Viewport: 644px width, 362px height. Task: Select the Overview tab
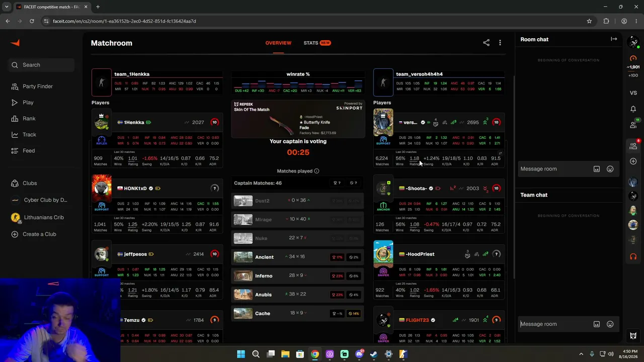click(278, 43)
